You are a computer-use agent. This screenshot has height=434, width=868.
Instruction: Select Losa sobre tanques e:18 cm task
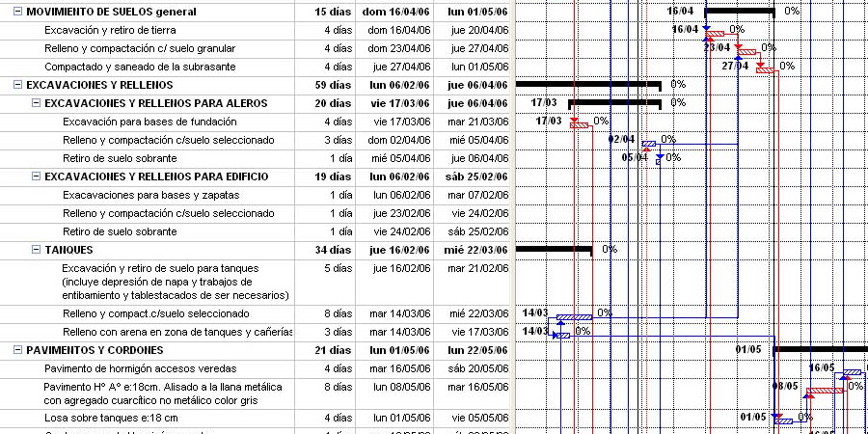pyautogui.click(x=111, y=418)
